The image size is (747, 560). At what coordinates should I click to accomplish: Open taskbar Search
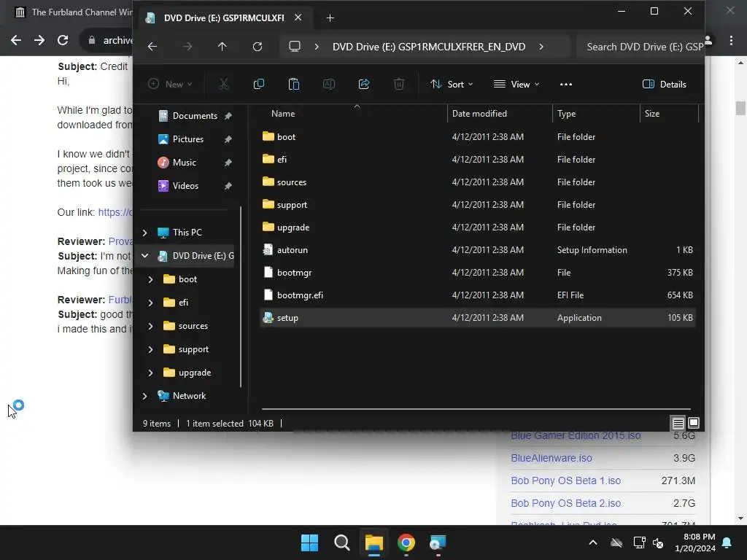342,542
